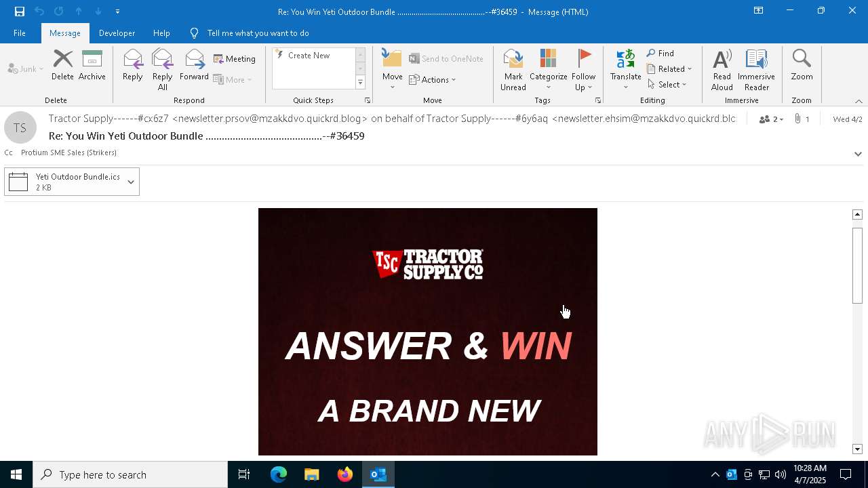The image size is (868, 488).
Task: Click the message vertical scrollbar thumb
Action: coord(857,266)
